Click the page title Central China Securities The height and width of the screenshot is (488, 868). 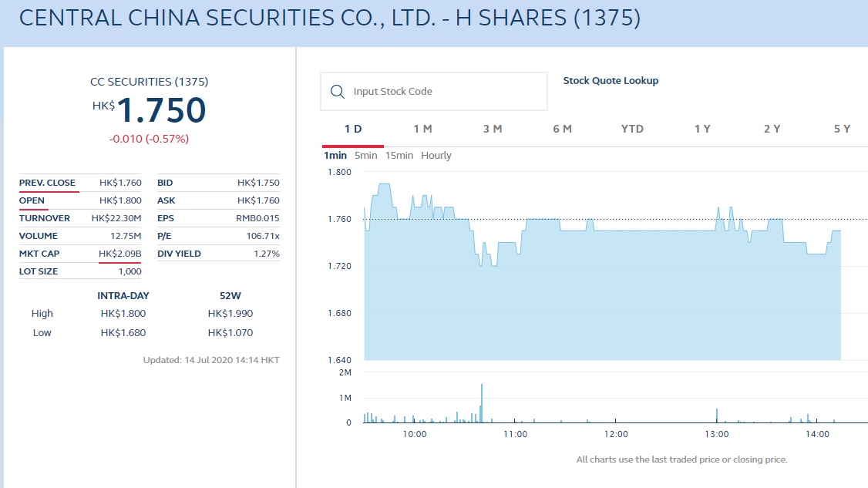click(x=330, y=18)
